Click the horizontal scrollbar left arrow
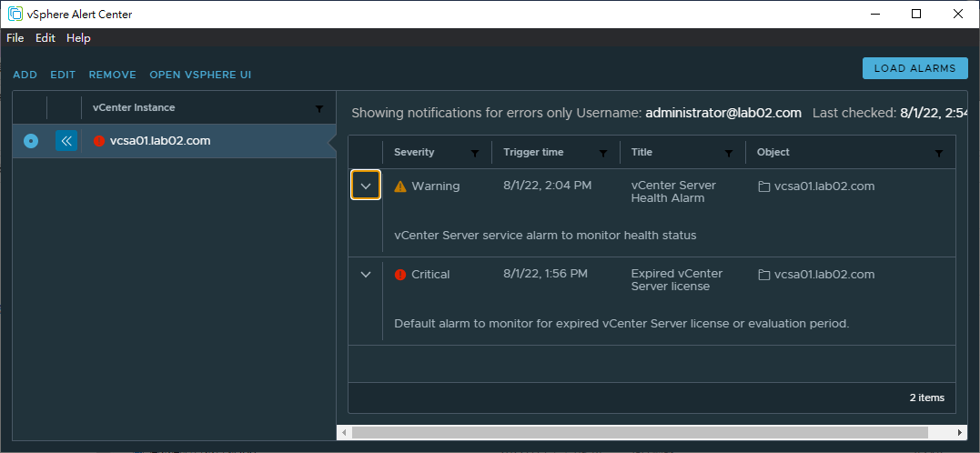This screenshot has height=453, width=980. pos(343,432)
